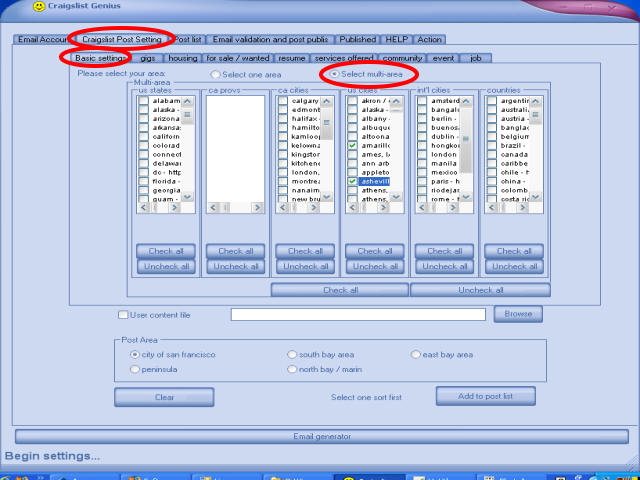640x480 pixels.
Task: Open the event sub-tab
Action: click(443, 58)
